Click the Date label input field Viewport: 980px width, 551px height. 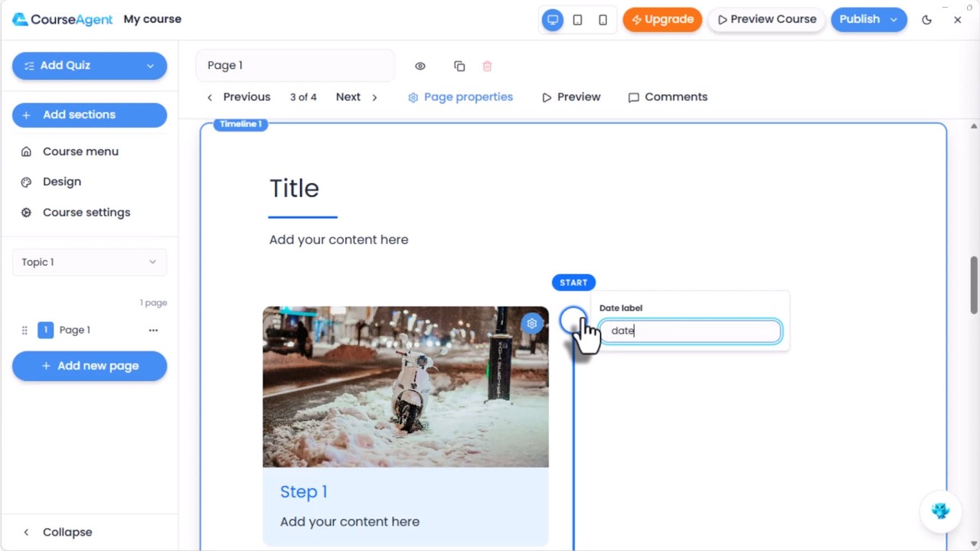(x=690, y=331)
